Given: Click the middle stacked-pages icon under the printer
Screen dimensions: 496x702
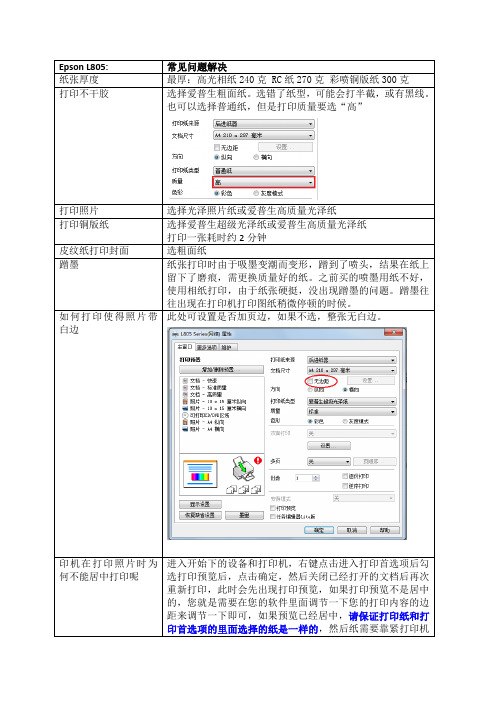Looking at the screenshot, I should click(244, 489).
